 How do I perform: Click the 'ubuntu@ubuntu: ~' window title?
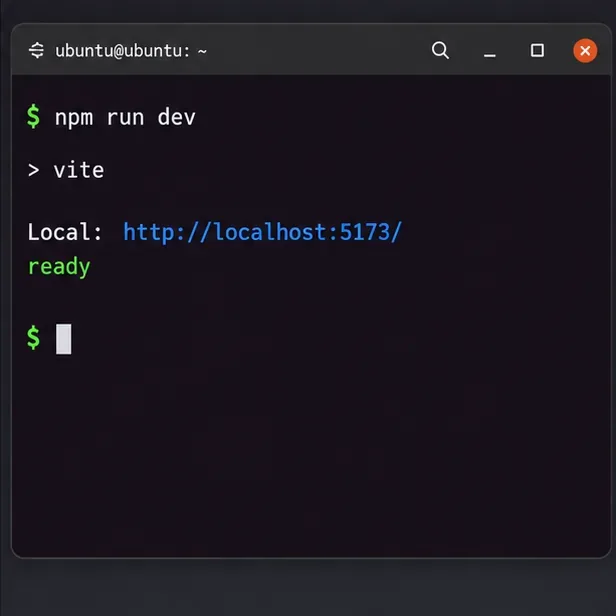tap(131, 51)
